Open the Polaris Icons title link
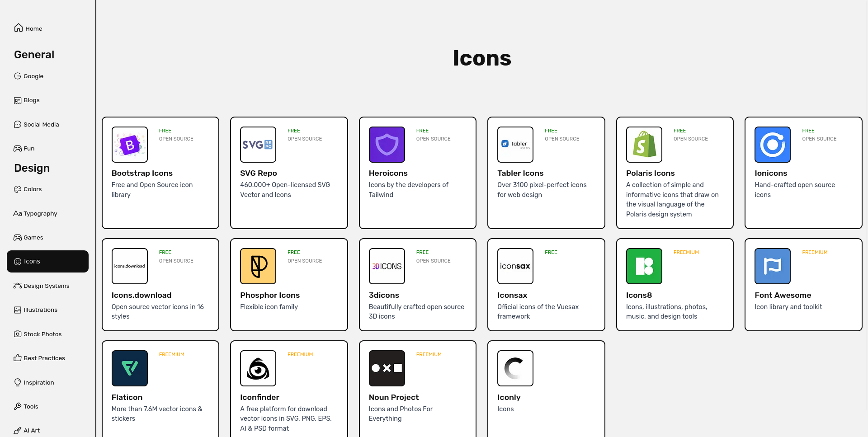Screen dimensions: 868x437 (650, 173)
